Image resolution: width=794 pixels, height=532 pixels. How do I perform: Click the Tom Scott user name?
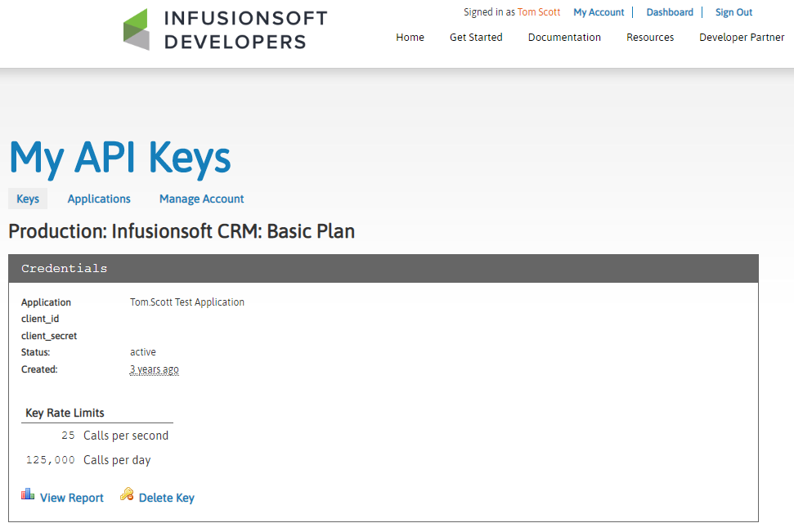pyautogui.click(x=539, y=12)
